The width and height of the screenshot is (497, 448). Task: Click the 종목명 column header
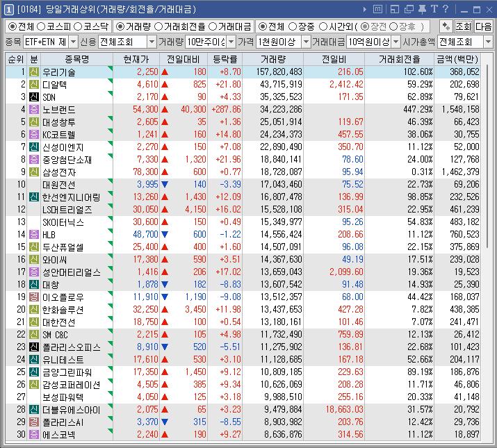tap(76, 59)
